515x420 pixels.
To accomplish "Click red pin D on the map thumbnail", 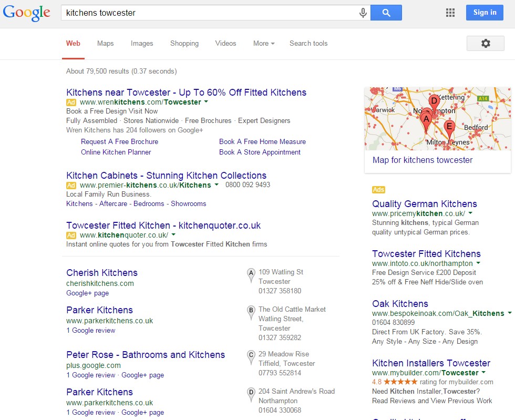I will tap(434, 103).
